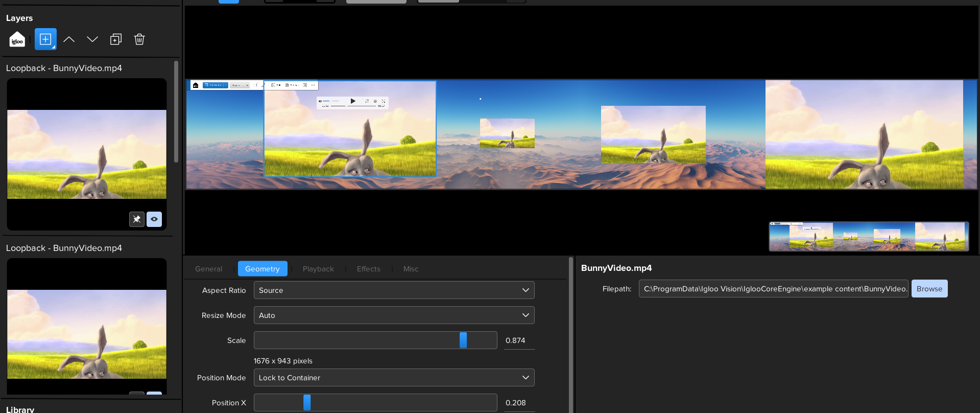Click the duplicate layer icon

116,39
